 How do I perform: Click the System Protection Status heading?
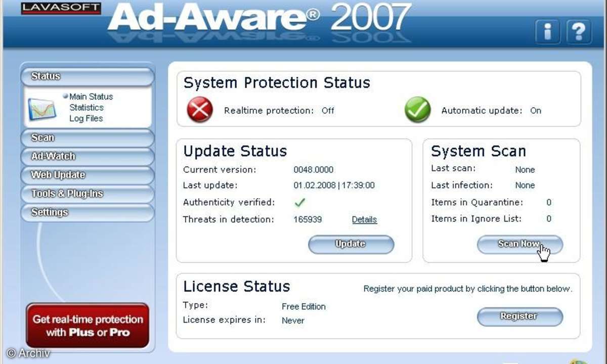coord(277,83)
